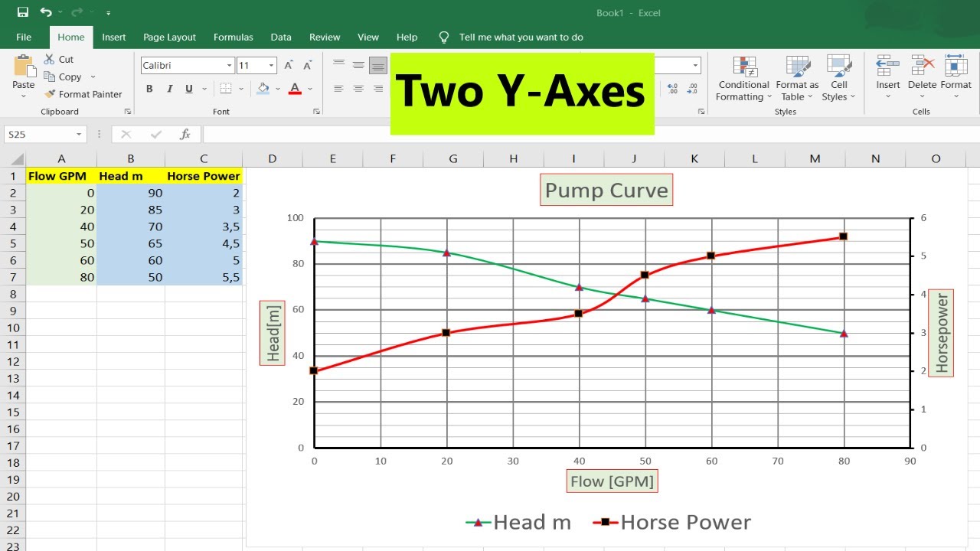Set bottom vertical alignment
This screenshot has height=551, width=980.
coord(378,66)
